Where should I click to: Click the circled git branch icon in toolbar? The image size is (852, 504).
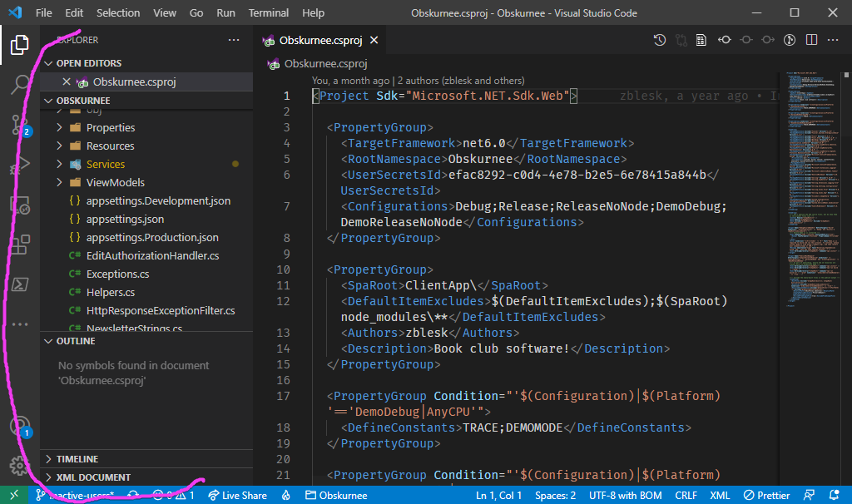(x=790, y=40)
